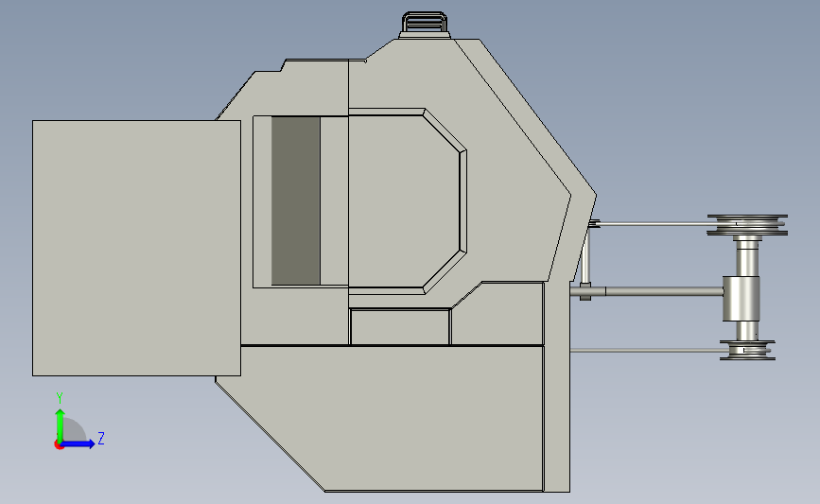Click the red origin dot of the triad

[x=59, y=445]
